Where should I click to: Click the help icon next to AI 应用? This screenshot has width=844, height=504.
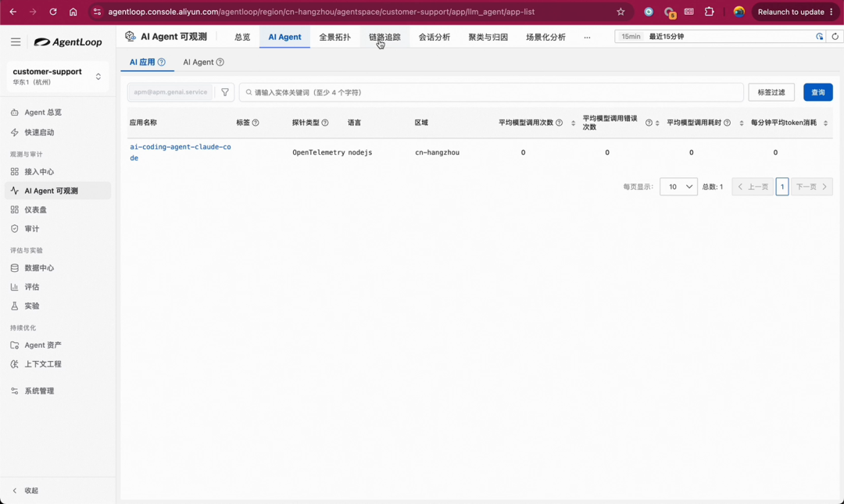coord(162,62)
